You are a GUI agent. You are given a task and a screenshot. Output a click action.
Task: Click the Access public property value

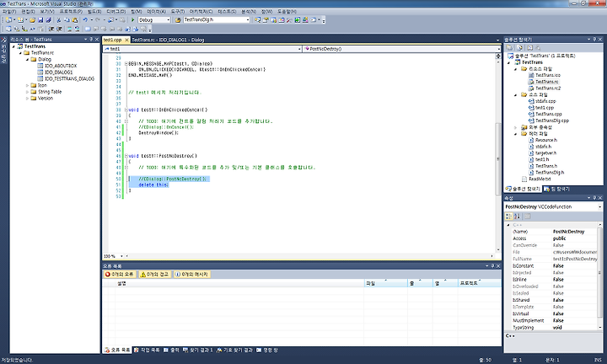560,238
